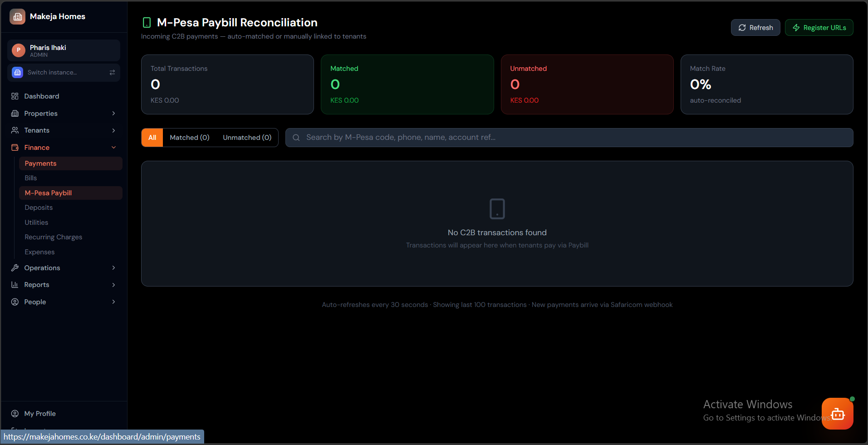Click the 'M-Pesa Paybill Reconciliation' heading
Viewport: 868px width, 445px height.
[x=237, y=23]
